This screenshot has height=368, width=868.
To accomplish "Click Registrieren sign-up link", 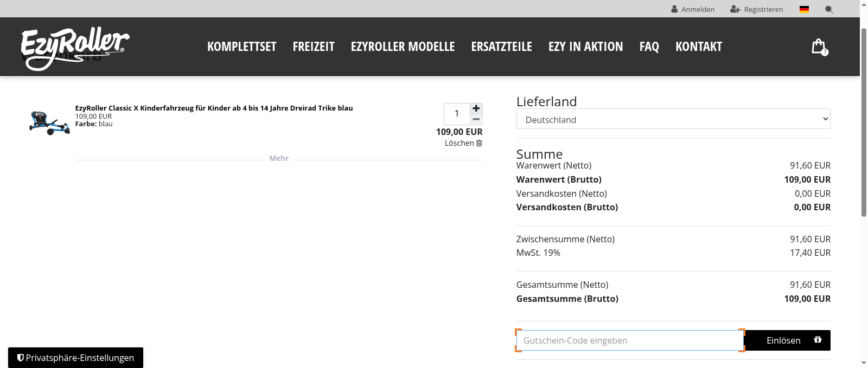I will click(757, 9).
